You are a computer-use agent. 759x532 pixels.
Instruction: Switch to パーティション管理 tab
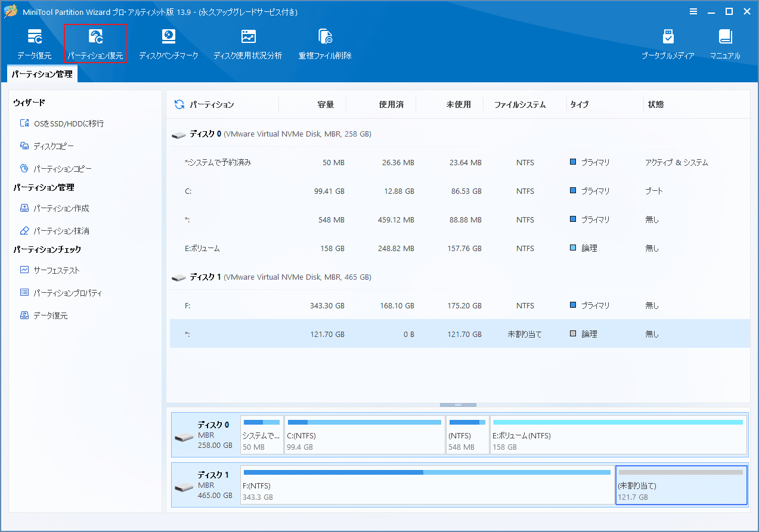(x=42, y=75)
